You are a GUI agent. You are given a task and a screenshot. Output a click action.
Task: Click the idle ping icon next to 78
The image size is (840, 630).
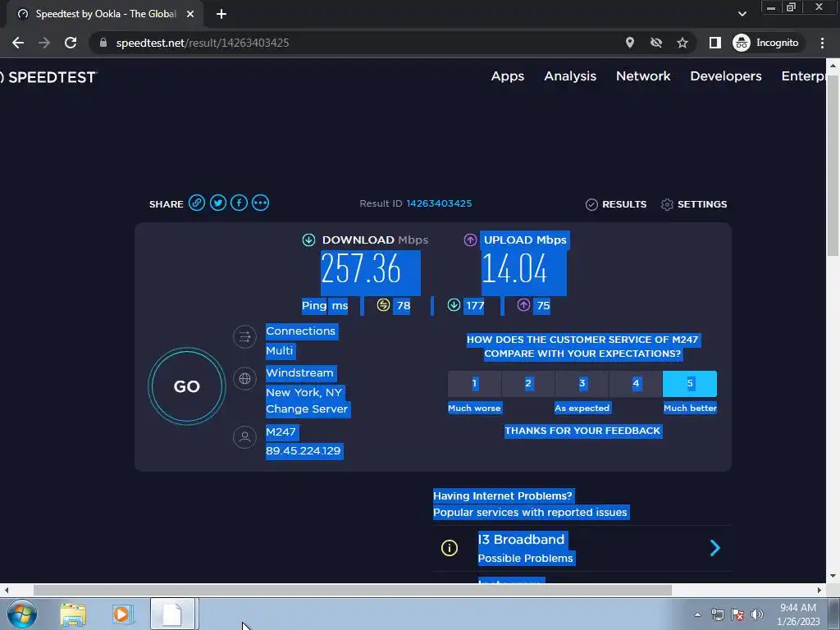point(383,305)
